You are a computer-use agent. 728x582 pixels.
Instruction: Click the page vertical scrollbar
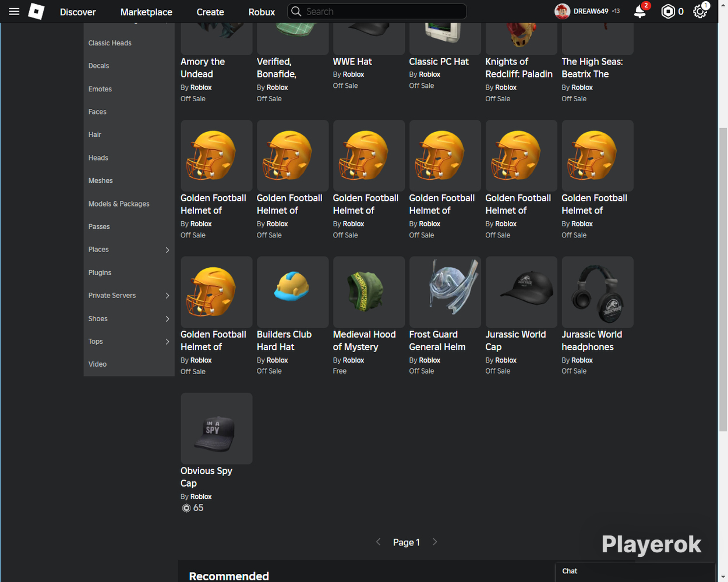[x=723, y=279]
